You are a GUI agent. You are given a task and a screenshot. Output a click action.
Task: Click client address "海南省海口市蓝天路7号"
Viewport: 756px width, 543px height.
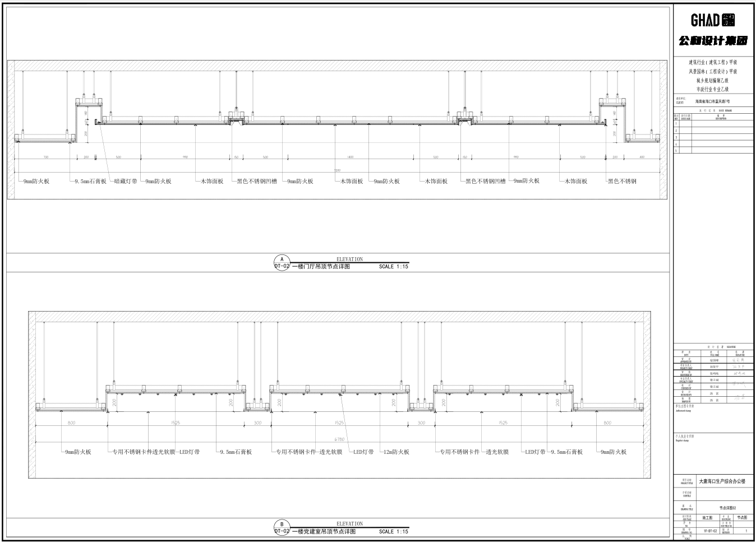point(713,101)
